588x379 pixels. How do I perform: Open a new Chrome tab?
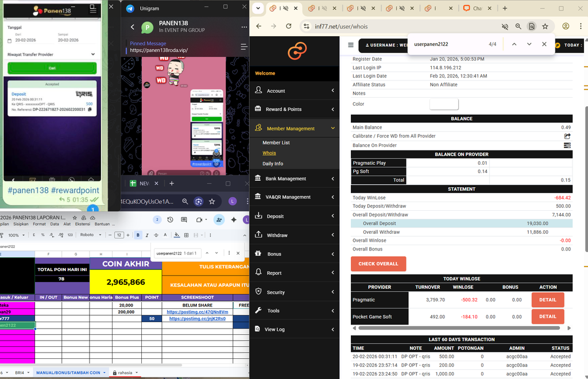tap(505, 8)
